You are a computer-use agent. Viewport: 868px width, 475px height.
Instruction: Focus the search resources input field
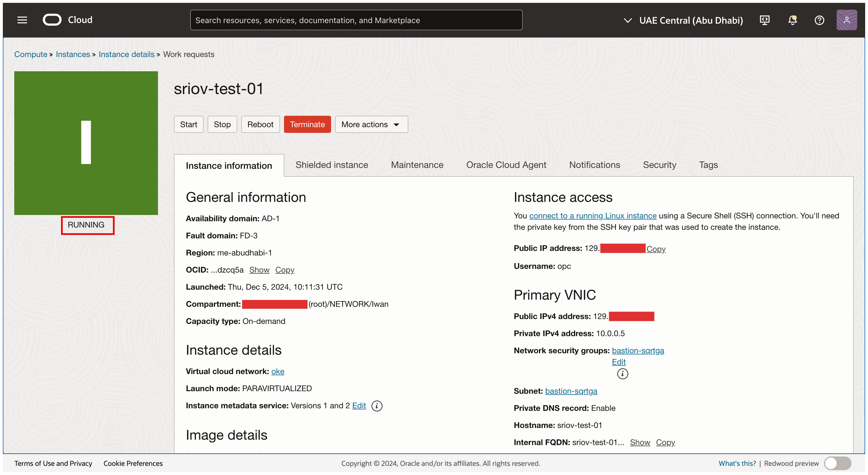tap(356, 20)
